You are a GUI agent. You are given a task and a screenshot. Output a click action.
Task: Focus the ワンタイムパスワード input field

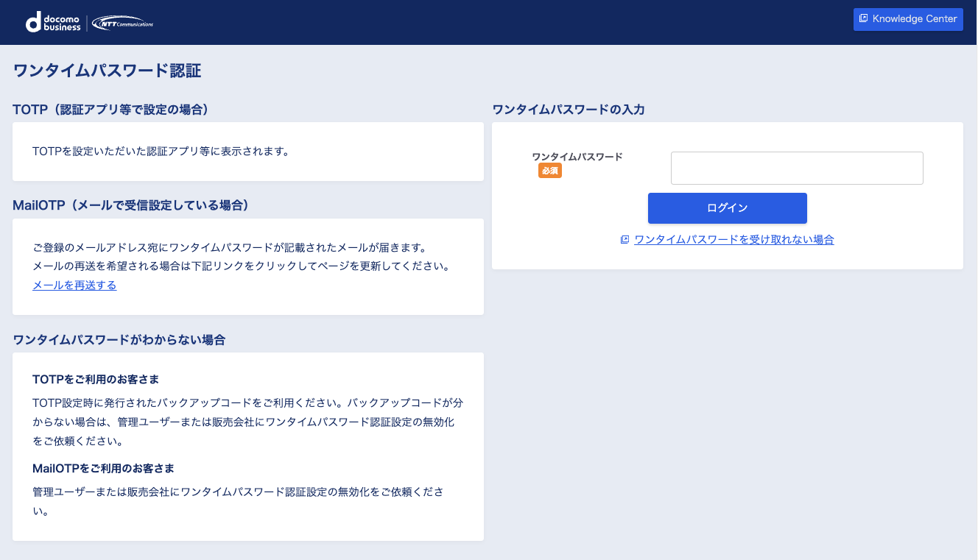[796, 168]
